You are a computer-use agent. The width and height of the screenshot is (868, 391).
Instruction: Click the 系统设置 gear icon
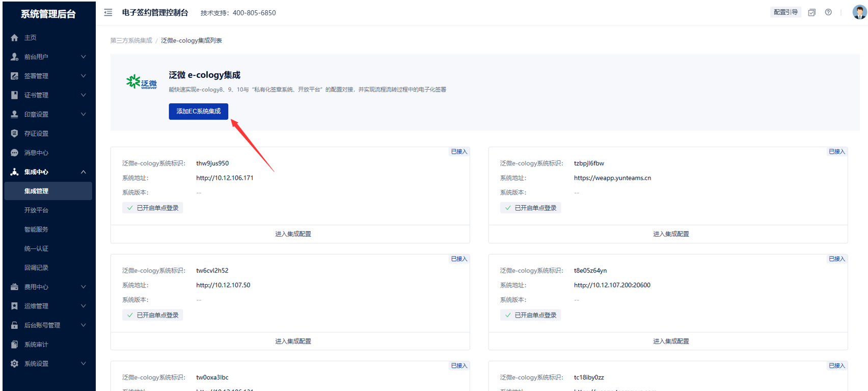pyautogui.click(x=14, y=364)
